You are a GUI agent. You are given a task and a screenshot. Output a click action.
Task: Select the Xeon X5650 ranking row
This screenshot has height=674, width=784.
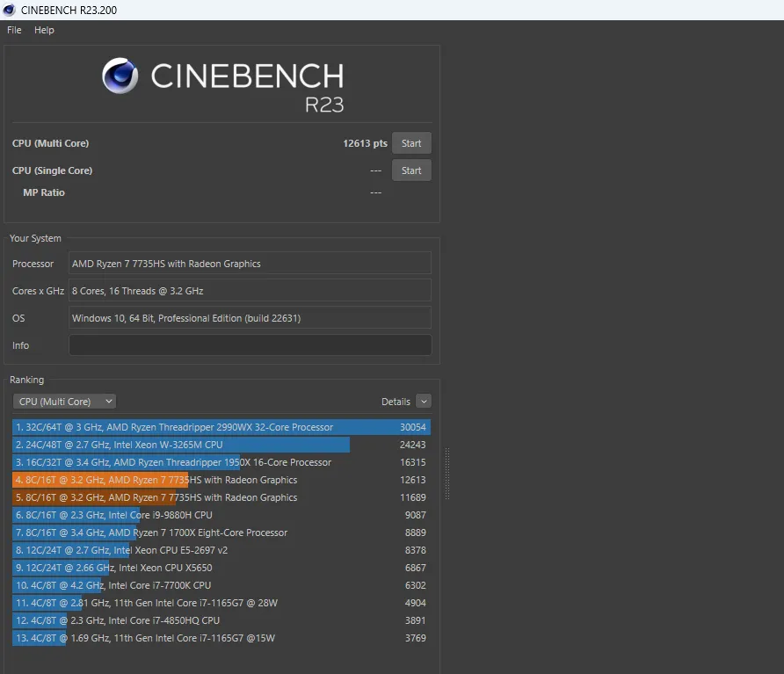[x=221, y=568]
